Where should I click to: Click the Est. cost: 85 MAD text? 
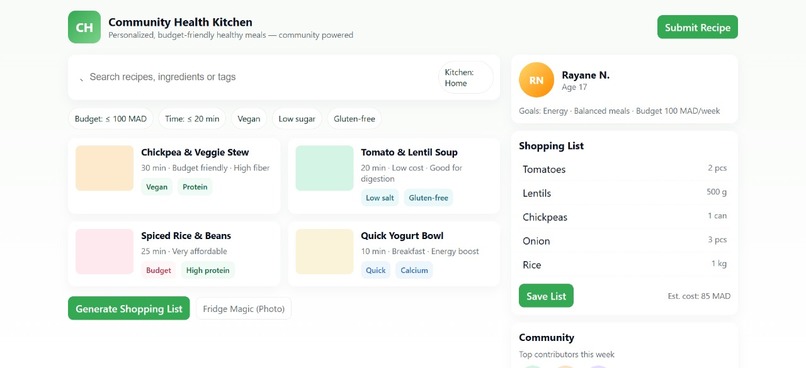click(699, 296)
